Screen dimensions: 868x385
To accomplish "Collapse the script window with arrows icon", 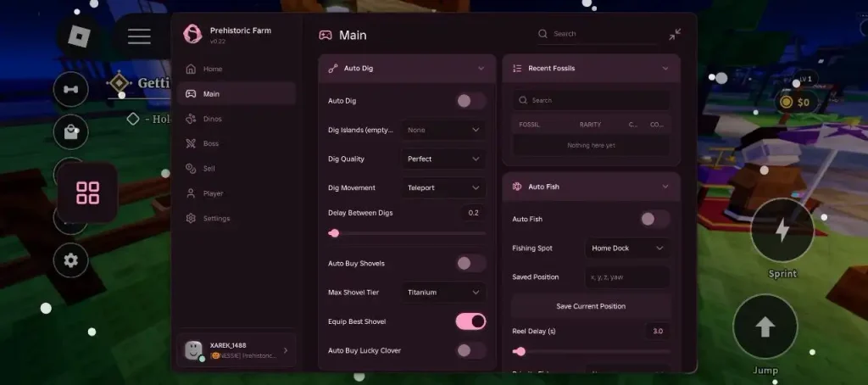I will point(675,35).
